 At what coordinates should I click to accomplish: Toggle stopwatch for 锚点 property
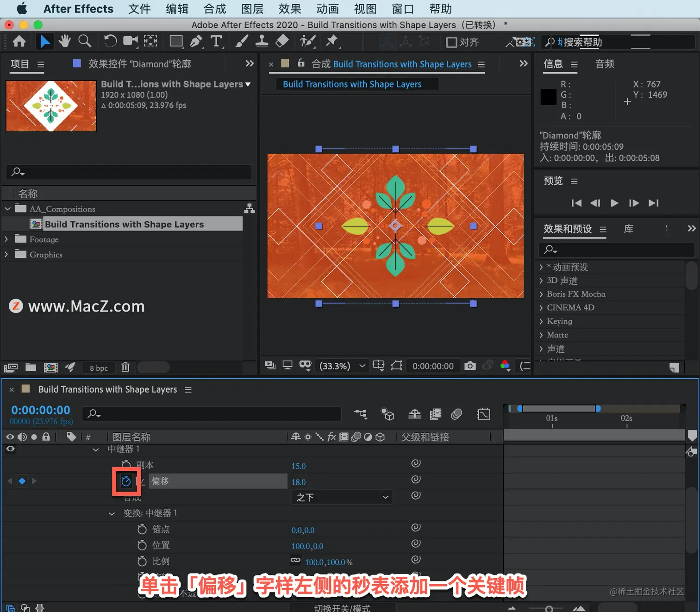coord(142,529)
